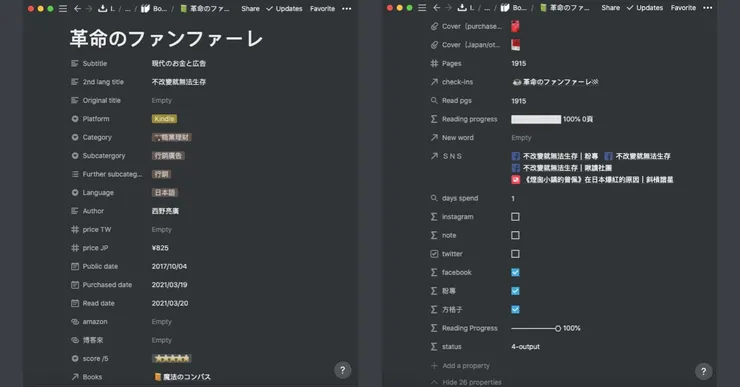Toggle the instagram checkbox

515,217
